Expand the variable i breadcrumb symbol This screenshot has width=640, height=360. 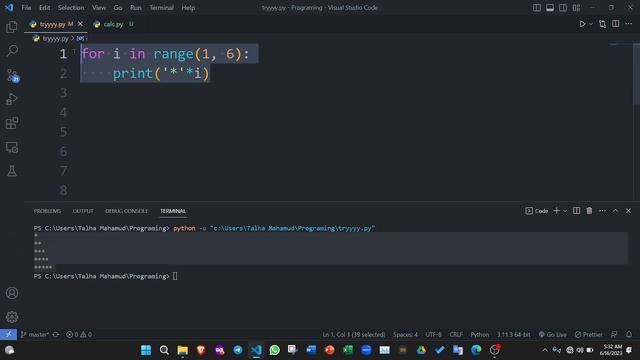[x=82, y=38]
